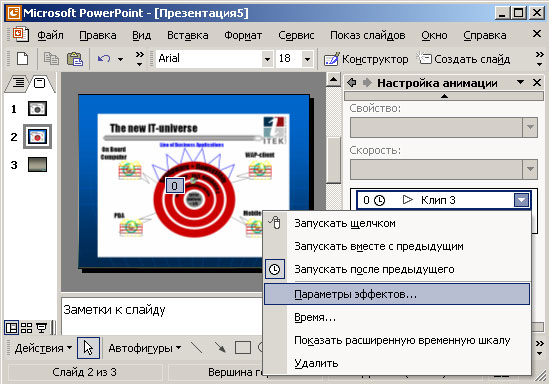Switch to the Outline tab
Screen dimensions: 549x384
tap(18, 83)
